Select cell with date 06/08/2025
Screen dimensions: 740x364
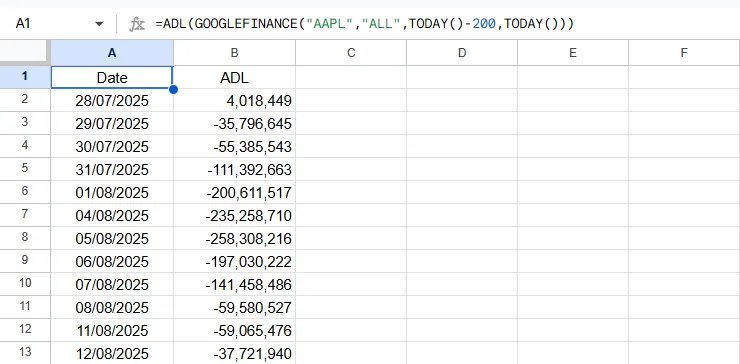pyautogui.click(x=112, y=261)
